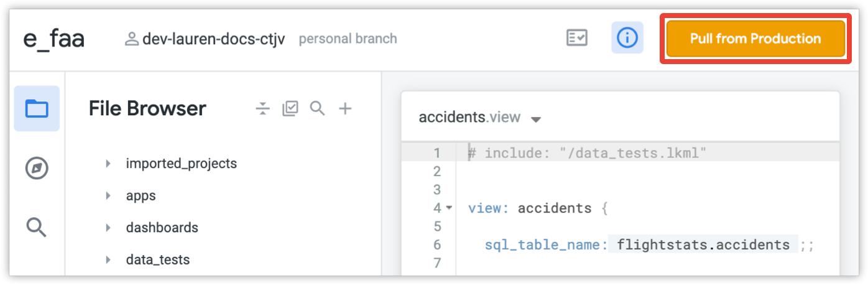Expand the apps folder
Screen dimensions: 868x285
click(108, 195)
